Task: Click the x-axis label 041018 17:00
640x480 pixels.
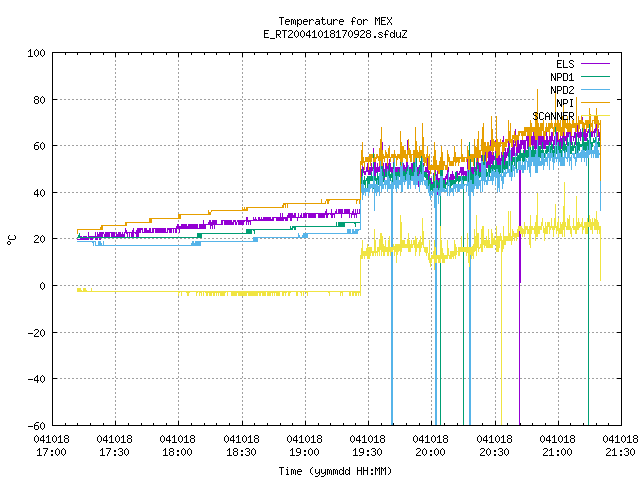Action: 51,446
